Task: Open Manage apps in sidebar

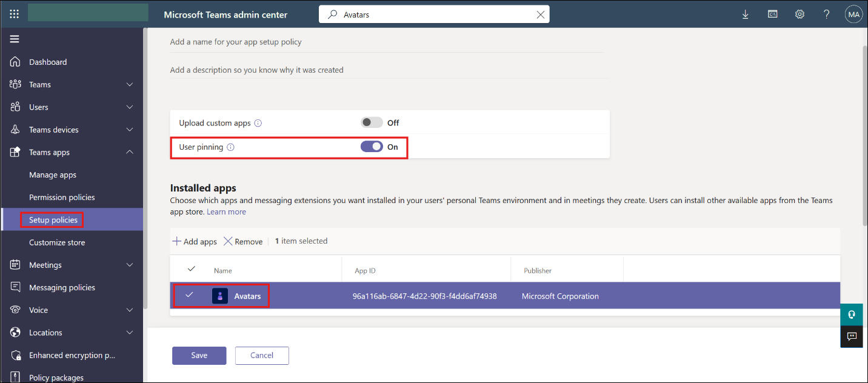Action: tap(53, 175)
